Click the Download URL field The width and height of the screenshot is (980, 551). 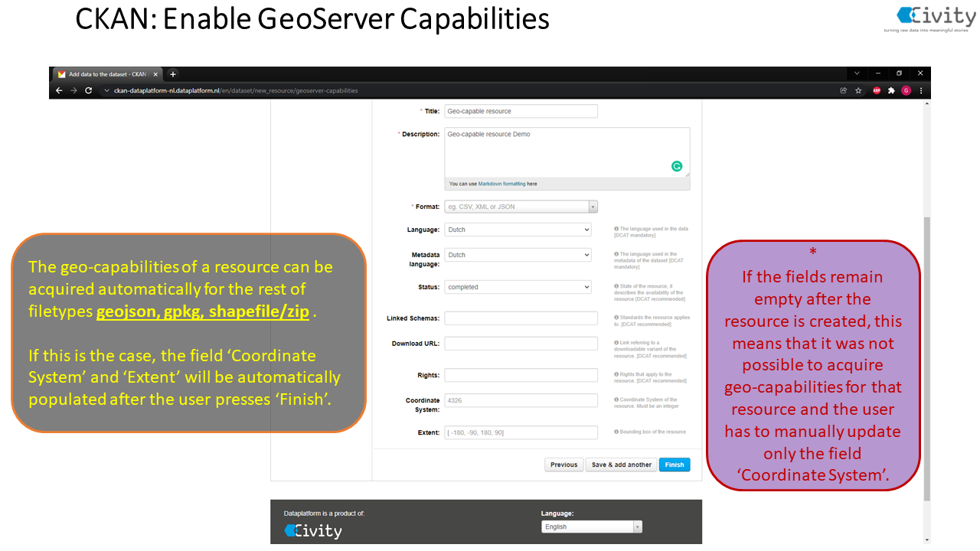[521, 344]
